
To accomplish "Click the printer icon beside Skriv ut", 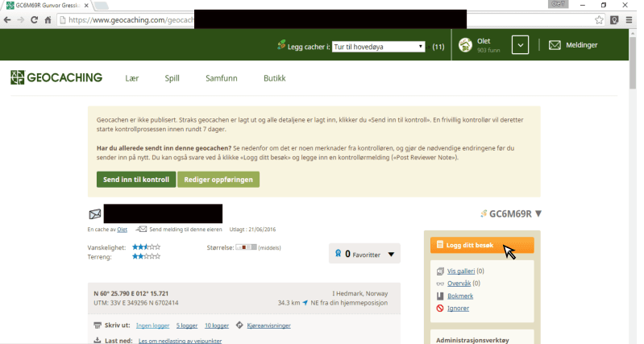I will pyautogui.click(x=98, y=325).
